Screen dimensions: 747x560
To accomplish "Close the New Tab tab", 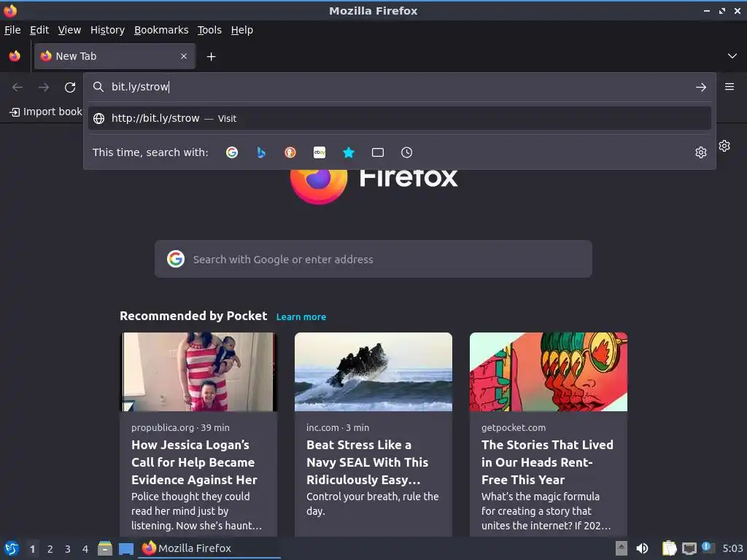I will pos(184,56).
